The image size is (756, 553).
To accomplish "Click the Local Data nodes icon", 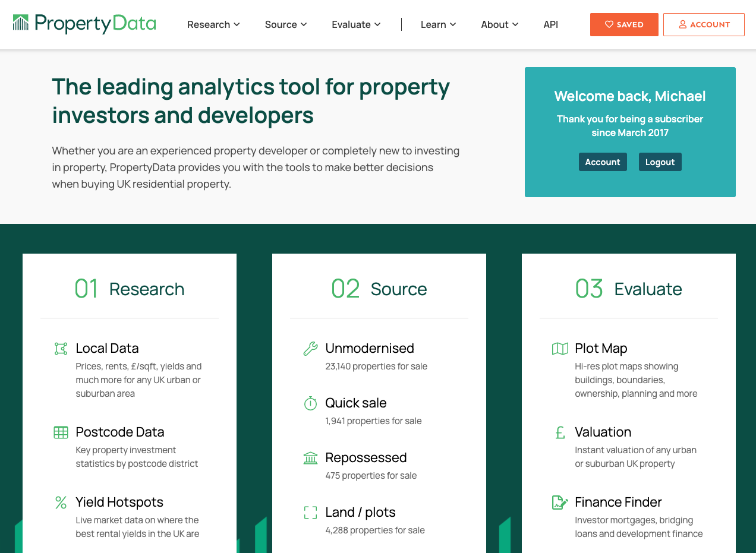I will (61, 349).
